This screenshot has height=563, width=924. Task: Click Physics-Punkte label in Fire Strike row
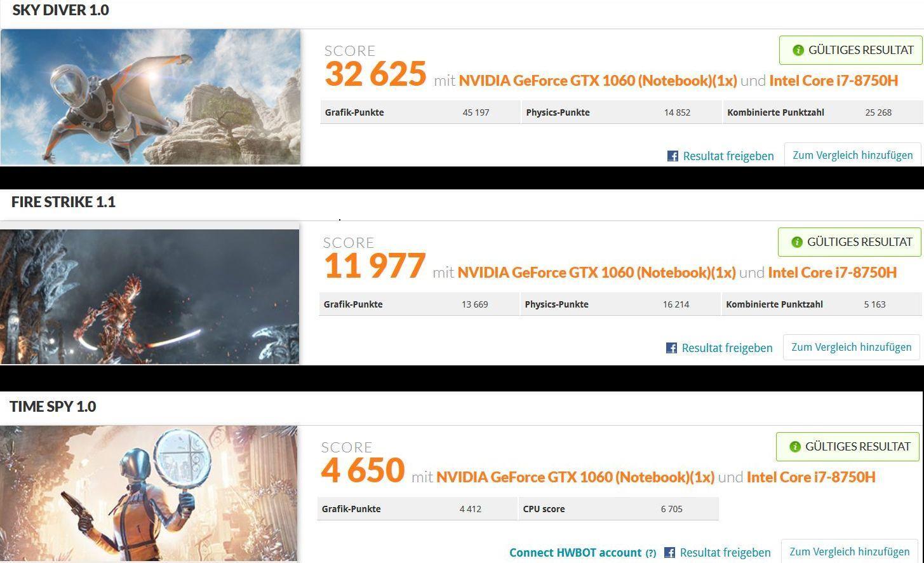tap(556, 304)
